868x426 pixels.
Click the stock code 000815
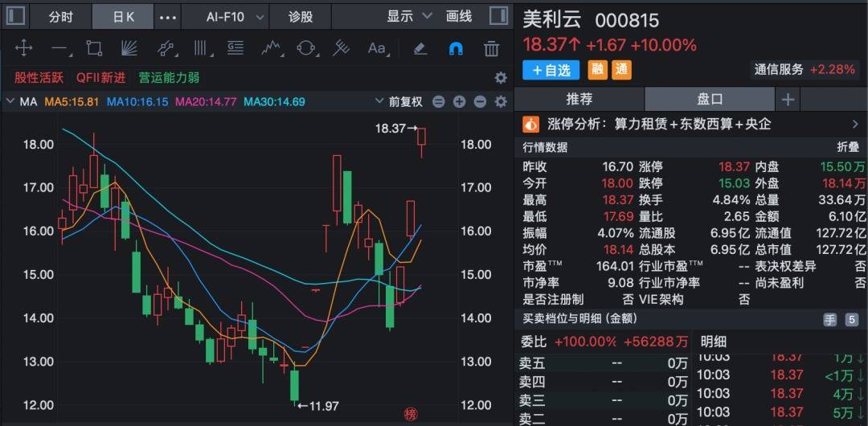point(627,21)
